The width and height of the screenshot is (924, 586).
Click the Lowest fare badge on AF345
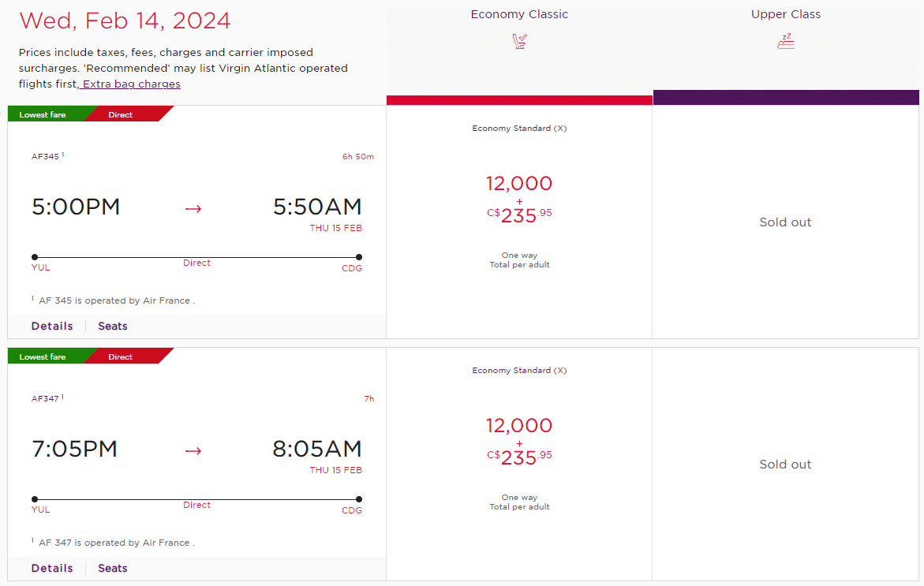(43, 115)
